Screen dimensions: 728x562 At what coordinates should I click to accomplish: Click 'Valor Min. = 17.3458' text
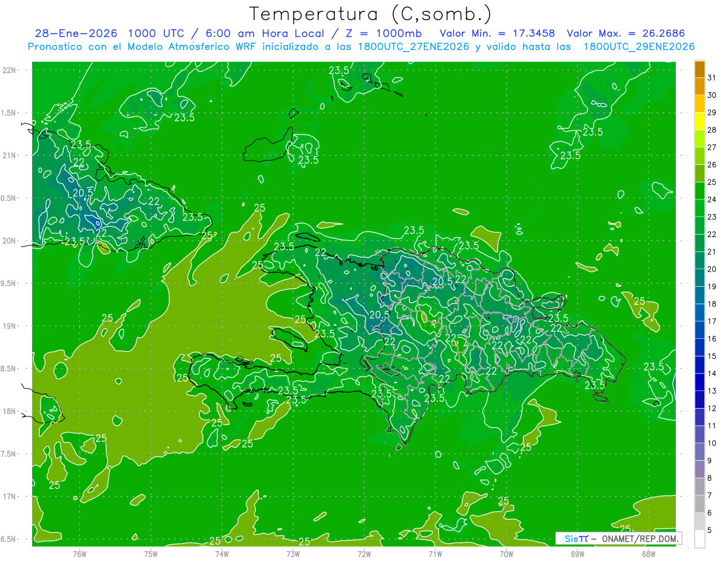tap(497, 33)
